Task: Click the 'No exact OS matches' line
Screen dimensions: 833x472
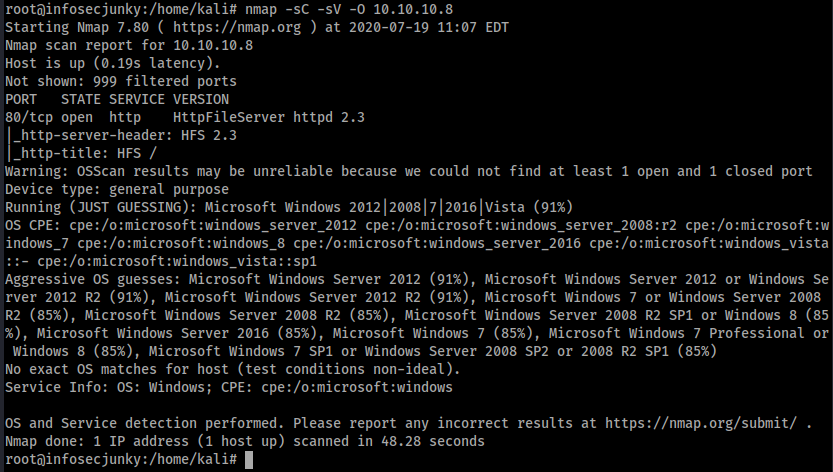Action: [233, 369]
